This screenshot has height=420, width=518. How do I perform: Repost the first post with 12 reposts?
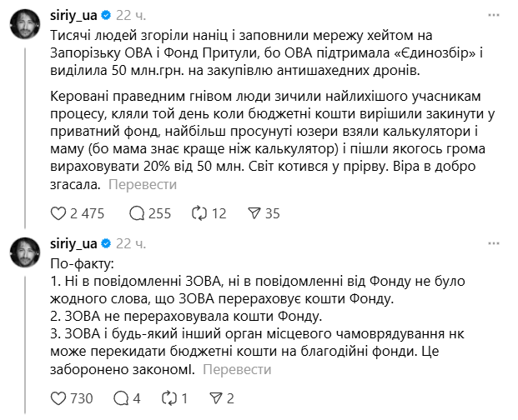[x=199, y=213]
